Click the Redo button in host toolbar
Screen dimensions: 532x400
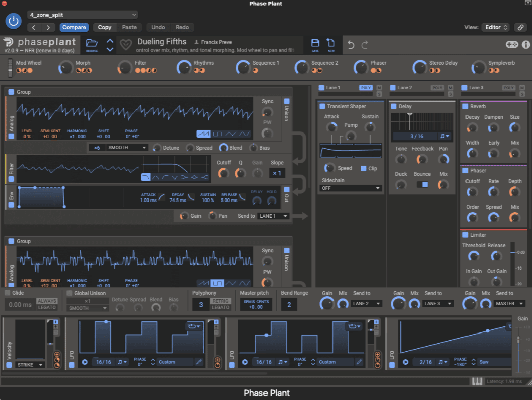click(x=182, y=27)
